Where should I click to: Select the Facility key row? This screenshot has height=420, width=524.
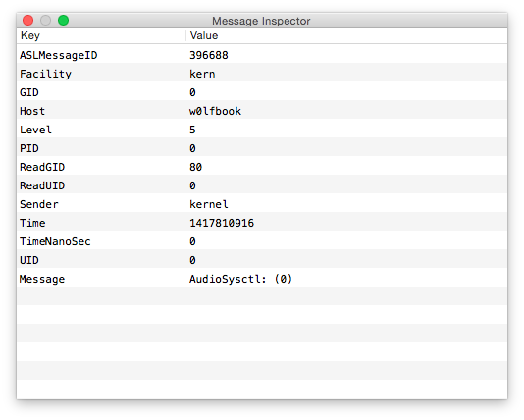262,74
